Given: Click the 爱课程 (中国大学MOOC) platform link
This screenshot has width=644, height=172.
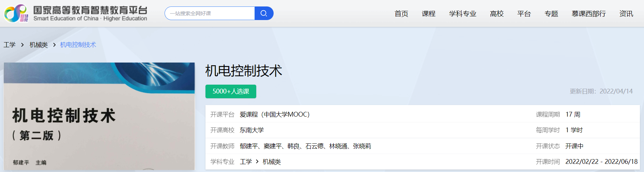Looking at the screenshot, I should pyautogui.click(x=274, y=115).
